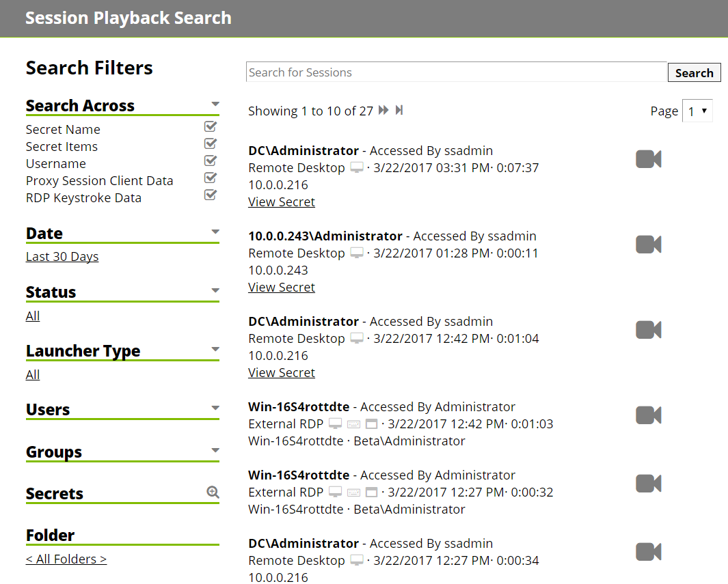This screenshot has width=728, height=584.
Task: Uncheck the Secret Name checkbox
Action: [x=211, y=126]
